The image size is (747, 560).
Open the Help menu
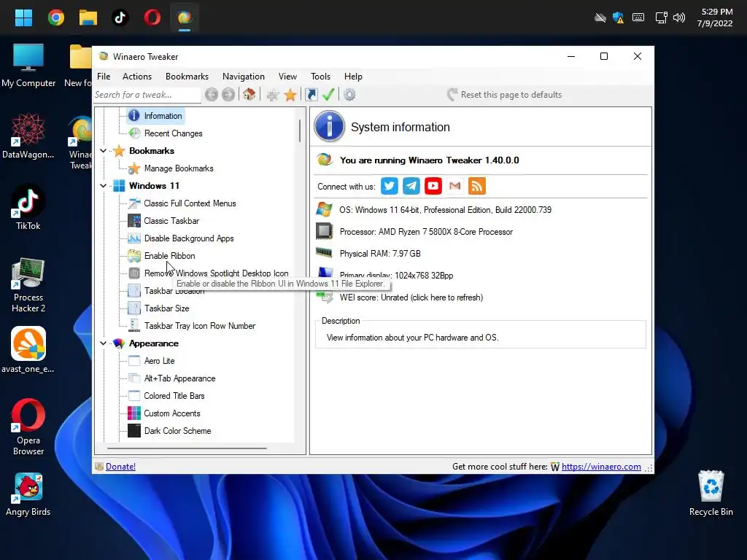pyautogui.click(x=354, y=77)
